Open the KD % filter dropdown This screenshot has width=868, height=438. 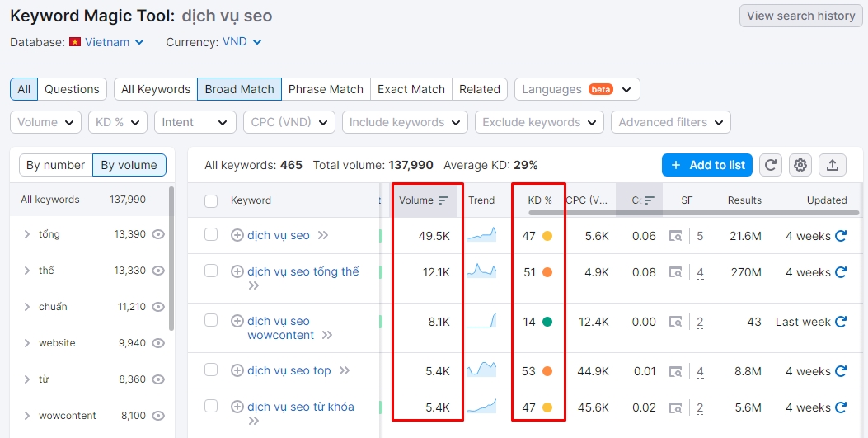tap(117, 122)
